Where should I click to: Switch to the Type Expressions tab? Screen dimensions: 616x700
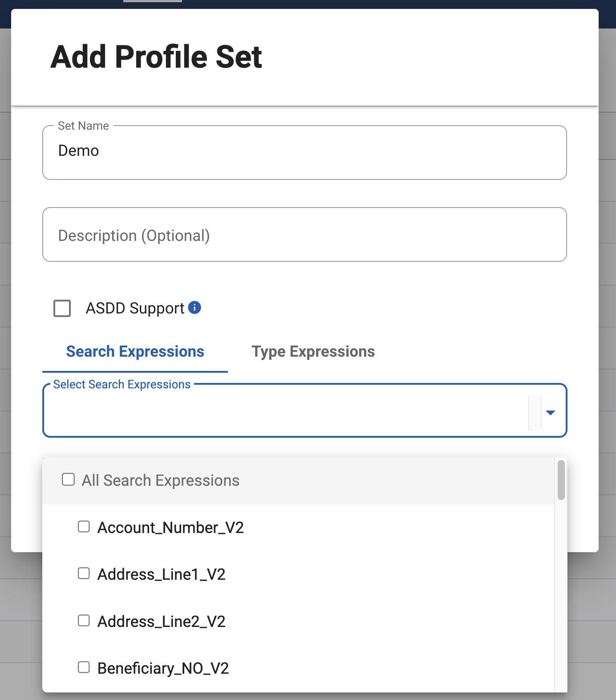coord(313,352)
